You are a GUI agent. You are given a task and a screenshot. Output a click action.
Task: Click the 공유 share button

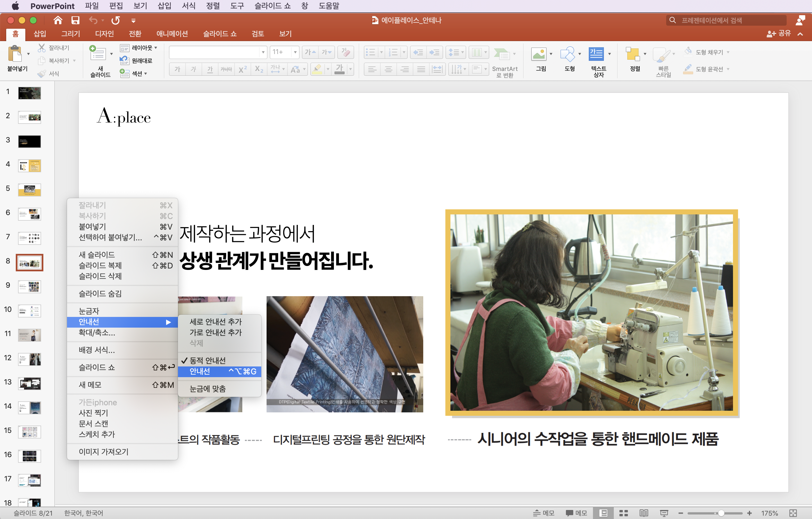779,33
